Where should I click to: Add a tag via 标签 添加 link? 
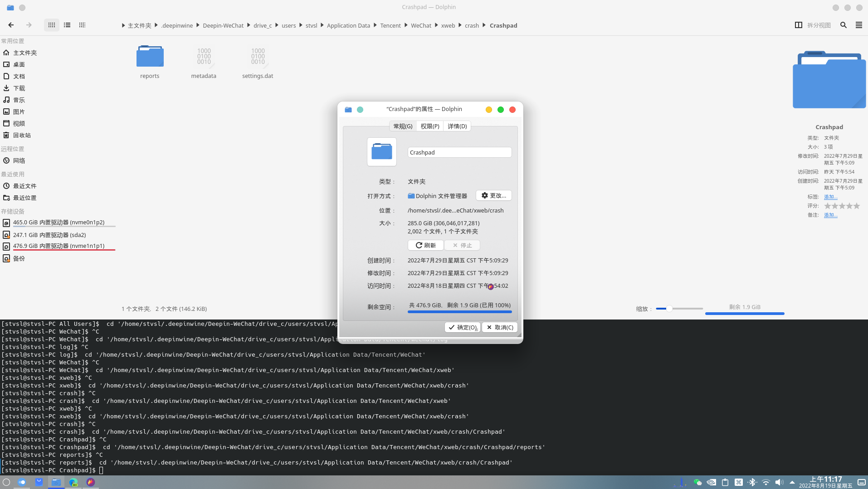831,197
